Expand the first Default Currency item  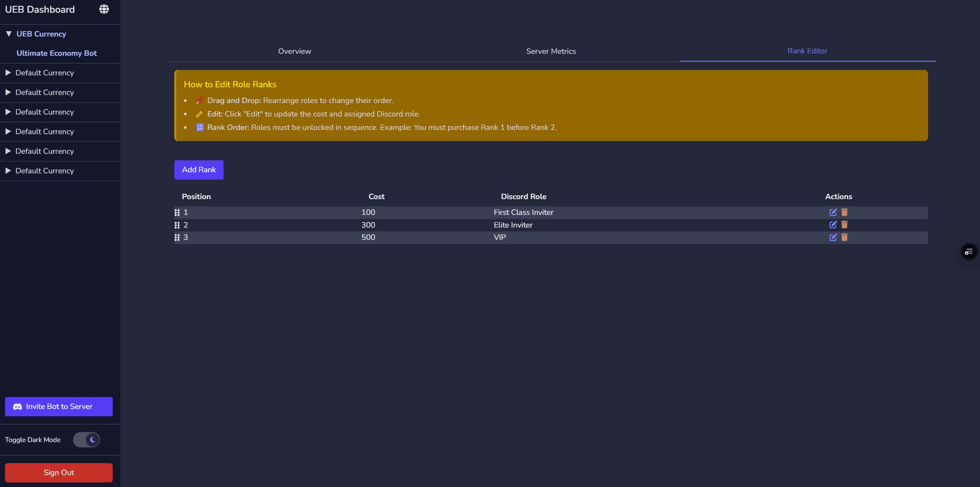pos(8,73)
